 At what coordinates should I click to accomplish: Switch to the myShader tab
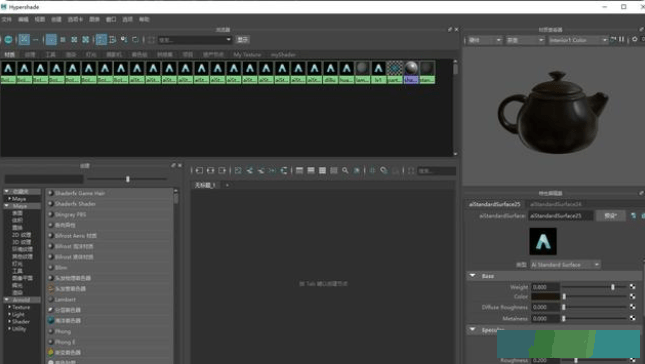(x=283, y=54)
